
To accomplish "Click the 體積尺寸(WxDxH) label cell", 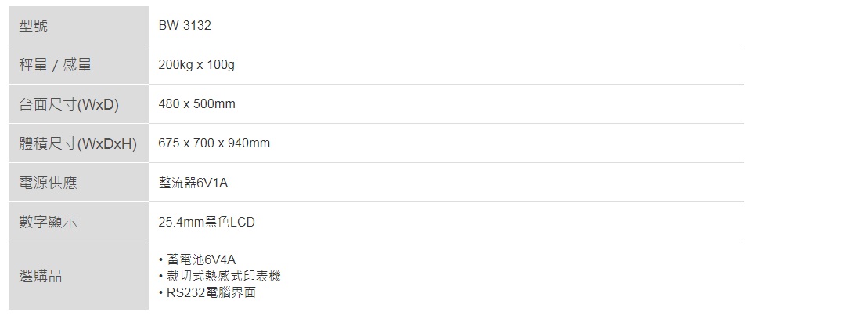I will [x=78, y=143].
